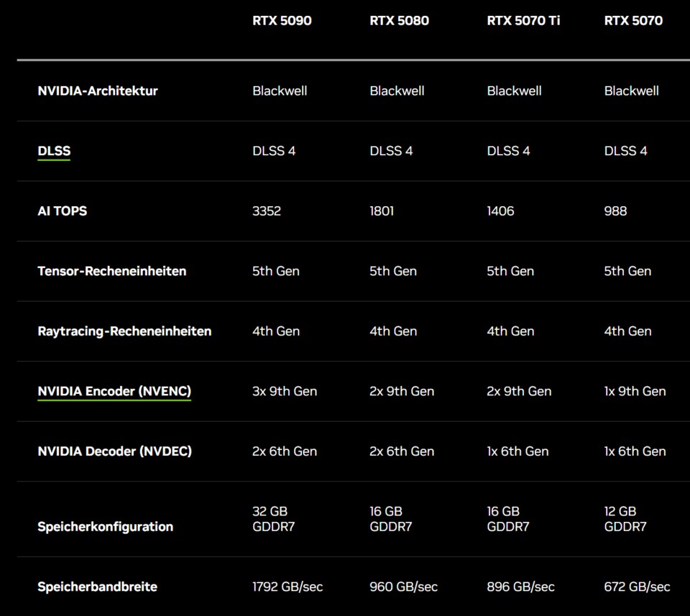Select the 1x 9th Gen encoder cell

(x=636, y=391)
